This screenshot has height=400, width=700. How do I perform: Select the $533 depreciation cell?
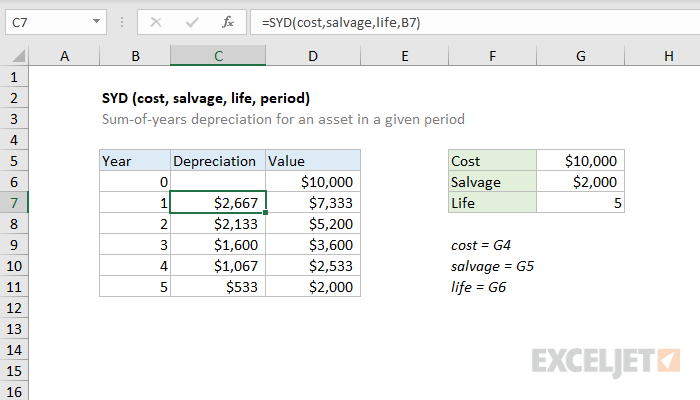[218, 287]
